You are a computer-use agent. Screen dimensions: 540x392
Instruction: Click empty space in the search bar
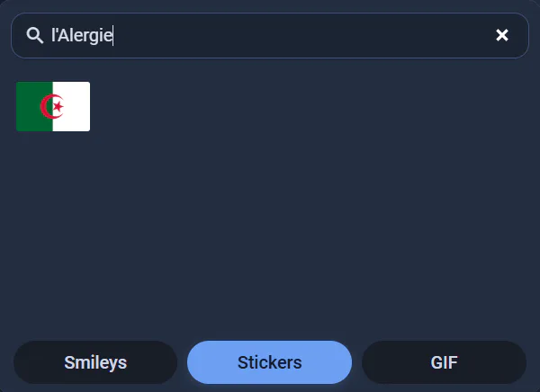pos(303,35)
